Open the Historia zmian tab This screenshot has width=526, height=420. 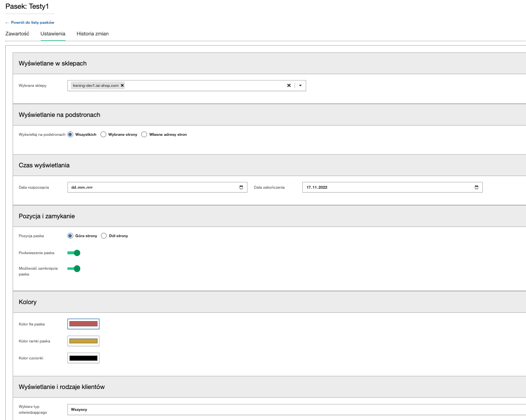[x=93, y=33]
